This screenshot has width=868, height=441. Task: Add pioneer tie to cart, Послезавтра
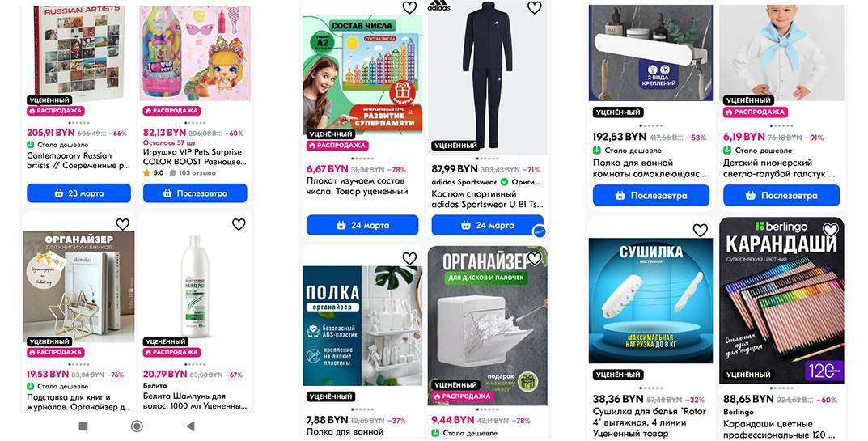(x=781, y=196)
